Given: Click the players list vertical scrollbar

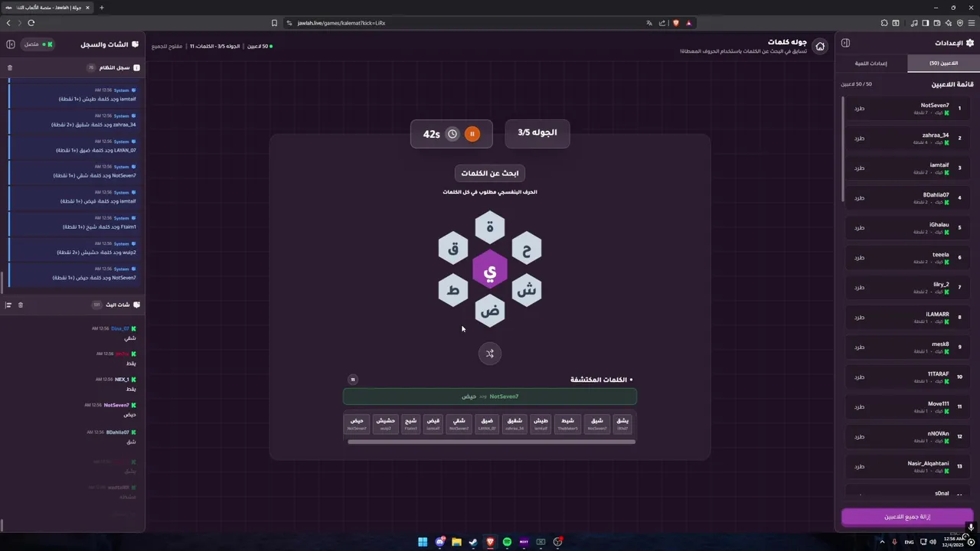Looking at the screenshot, I should tap(842, 149).
